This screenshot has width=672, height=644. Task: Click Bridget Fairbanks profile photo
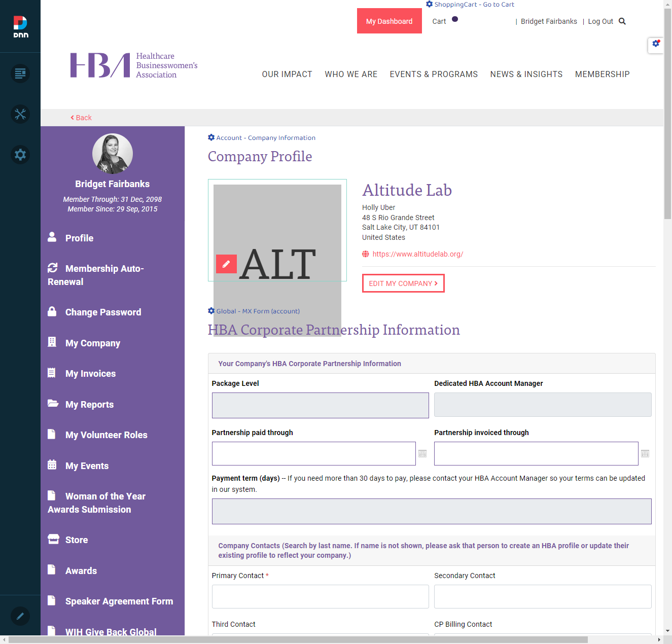click(x=113, y=154)
